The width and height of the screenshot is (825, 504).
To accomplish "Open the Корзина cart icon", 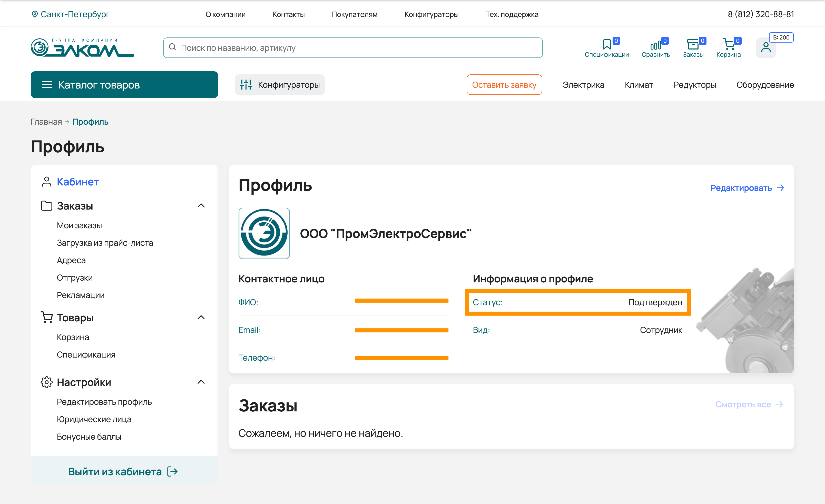I will (x=728, y=45).
